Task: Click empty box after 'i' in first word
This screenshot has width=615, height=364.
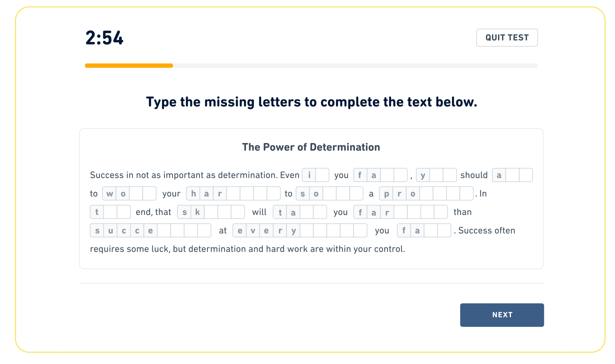Action: click(x=322, y=175)
